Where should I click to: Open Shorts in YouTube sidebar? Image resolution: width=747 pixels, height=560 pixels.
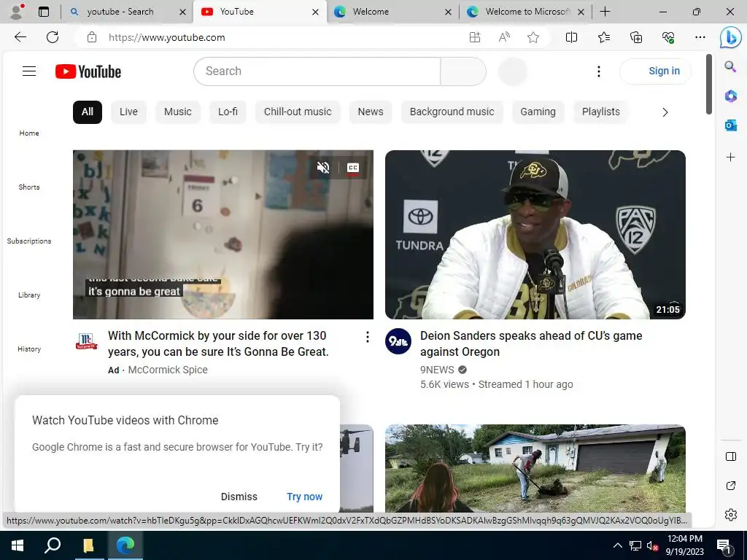[29, 187]
